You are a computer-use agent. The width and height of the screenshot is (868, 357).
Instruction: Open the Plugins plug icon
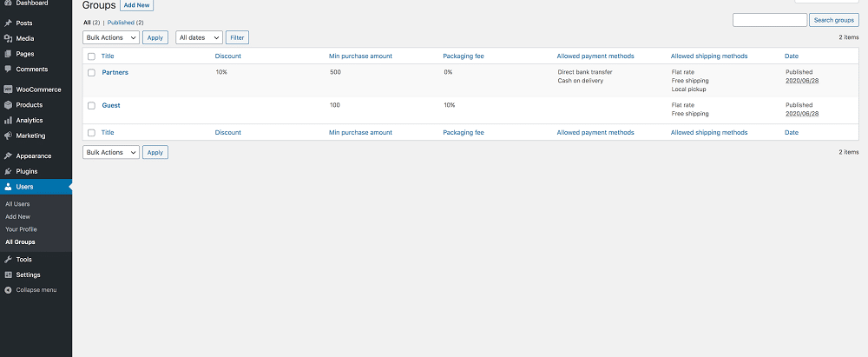[x=8, y=171]
